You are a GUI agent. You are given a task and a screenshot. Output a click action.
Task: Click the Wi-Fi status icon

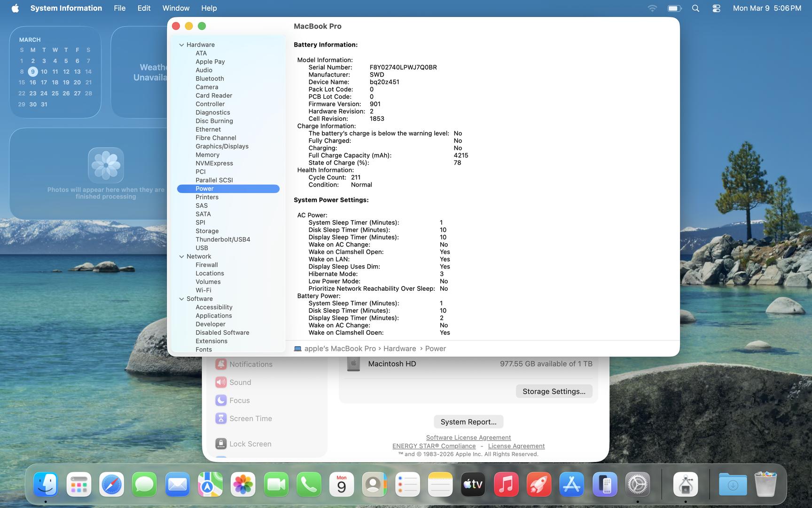tap(652, 8)
